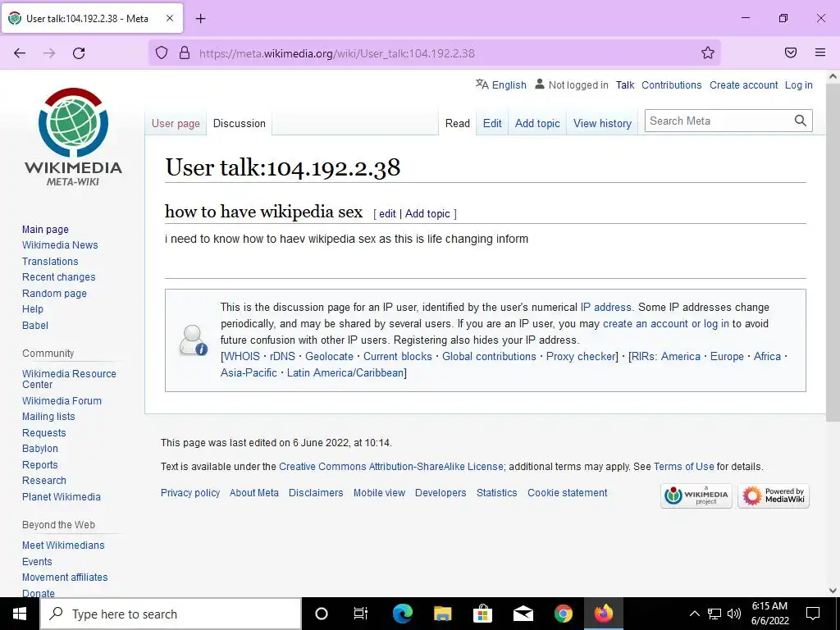Select the Read tab
This screenshot has width=840, height=630.
[458, 123]
